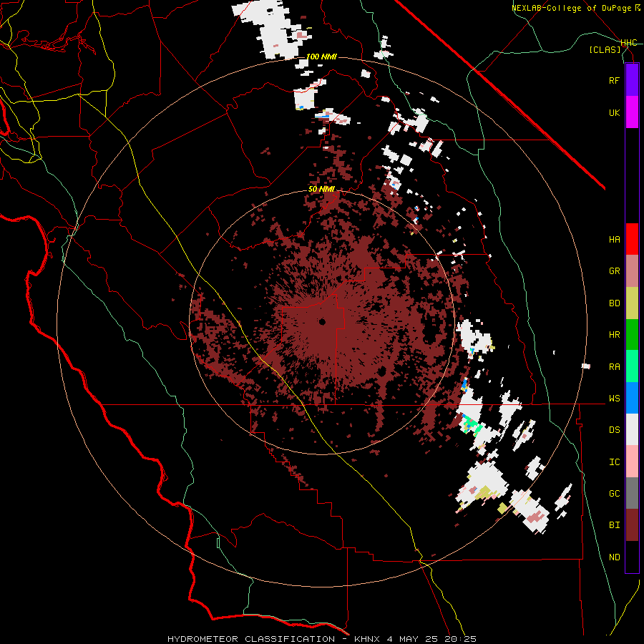Click the NEXLAB-College of DuPage credit text
Screen dimensions: 644x644
[572, 8]
